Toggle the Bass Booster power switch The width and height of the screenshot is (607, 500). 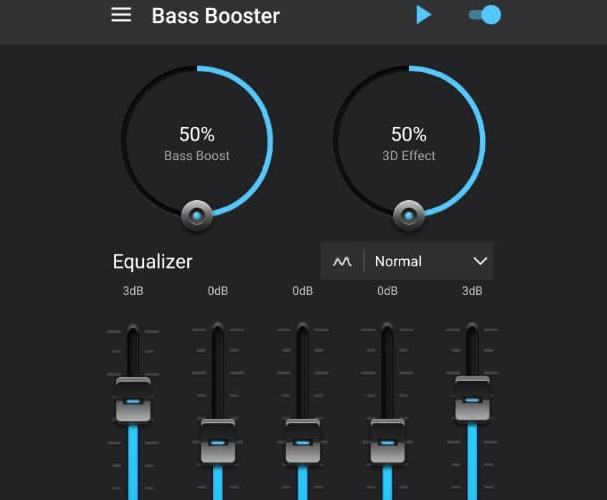coord(485,15)
